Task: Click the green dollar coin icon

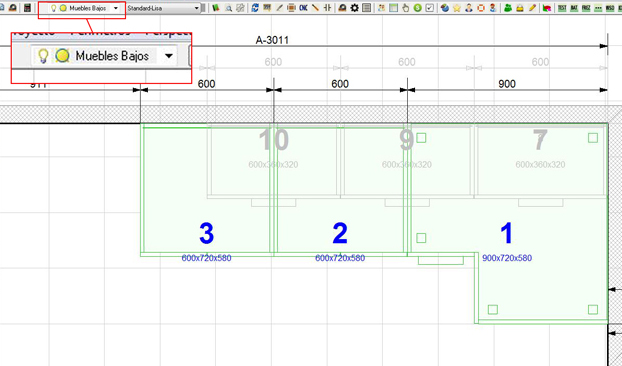Action: (417, 8)
